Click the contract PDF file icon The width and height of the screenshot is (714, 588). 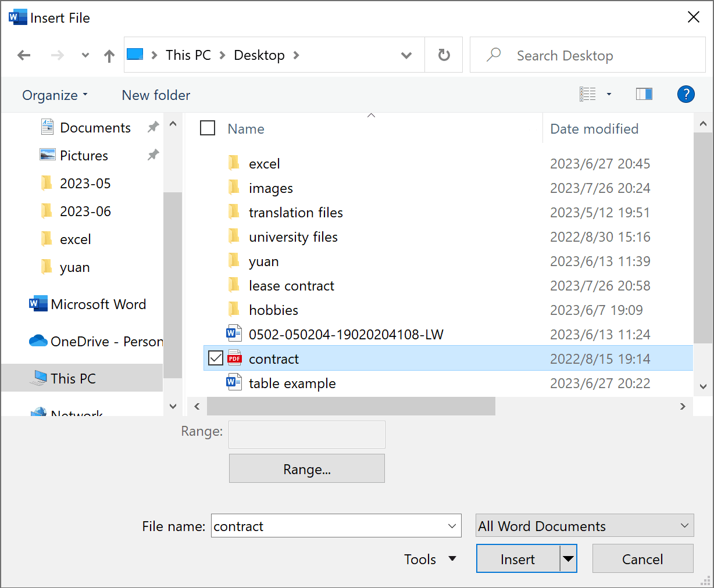click(x=234, y=358)
